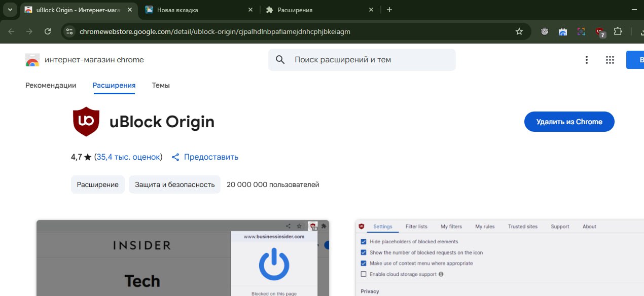View site information icon in address bar

click(70, 31)
